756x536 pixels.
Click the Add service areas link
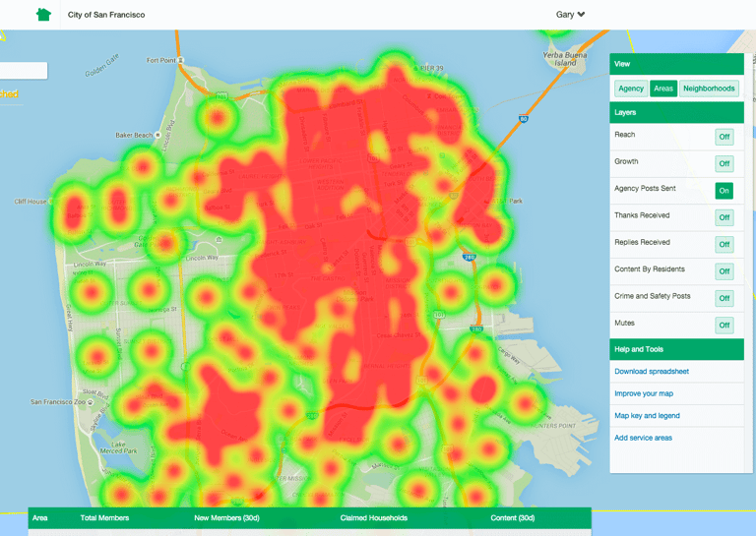[x=643, y=438]
